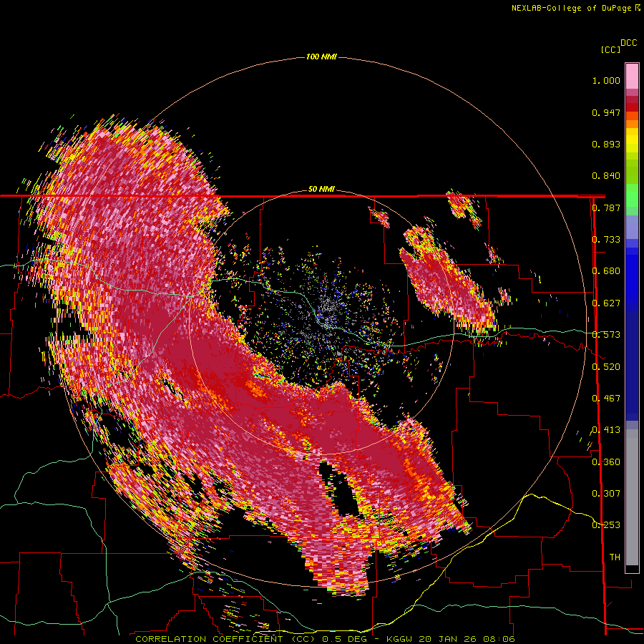Click the black elliptical data gap in the echo
Screen dimensions: 644x644
pyautogui.click(x=340, y=488)
